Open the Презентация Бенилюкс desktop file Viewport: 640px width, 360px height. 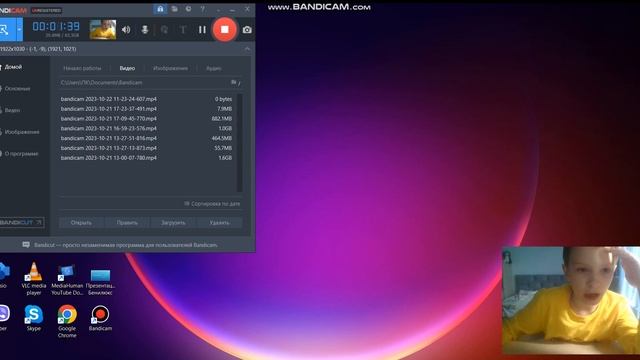click(x=100, y=281)
